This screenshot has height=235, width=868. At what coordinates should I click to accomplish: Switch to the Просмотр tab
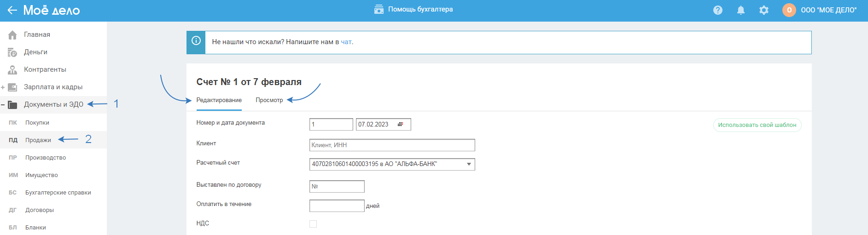269,100
